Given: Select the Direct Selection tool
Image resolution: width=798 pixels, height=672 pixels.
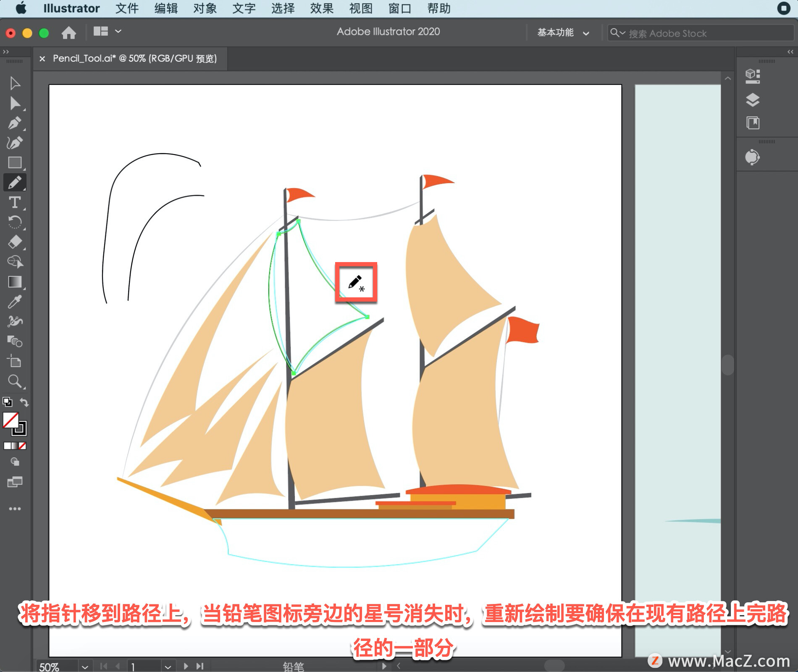Looking at the screenshot, I should pos(15,103).
